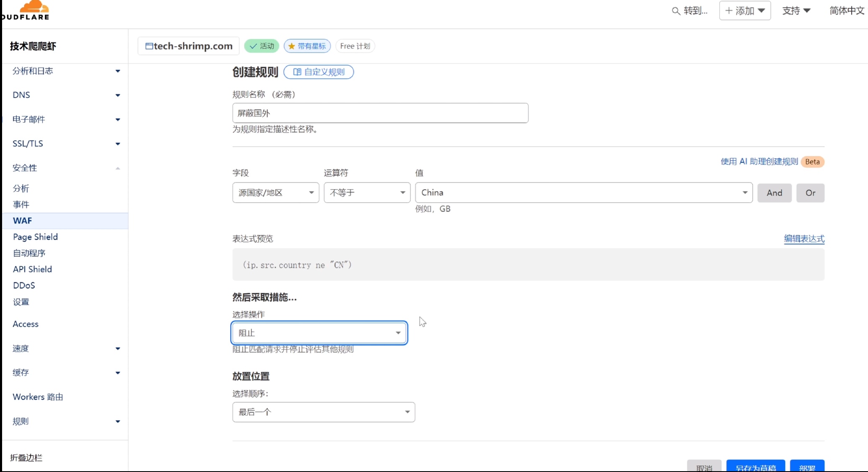The width and height of the screenshot is (868, 472).
Task: Open the 源国家/地区 field dropdown
Action: click(x=276, y=193)
